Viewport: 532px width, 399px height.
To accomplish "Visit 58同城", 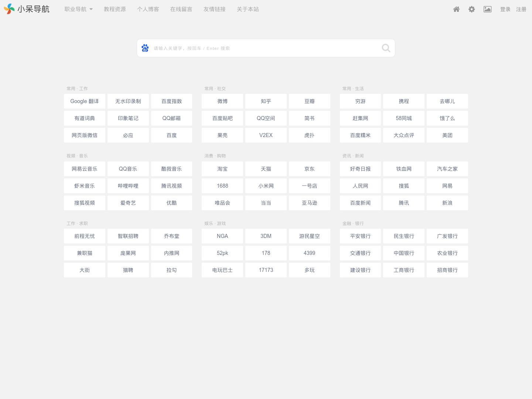I will 404,118.
